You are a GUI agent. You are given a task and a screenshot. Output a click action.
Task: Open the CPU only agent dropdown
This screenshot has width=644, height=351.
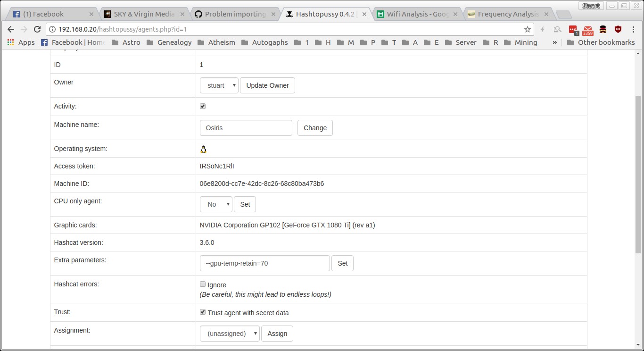(216, 204)
